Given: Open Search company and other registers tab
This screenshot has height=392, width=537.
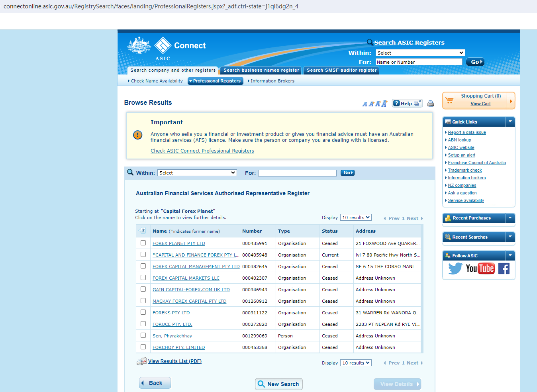Looking at the screenshot, I should [173, 71].
